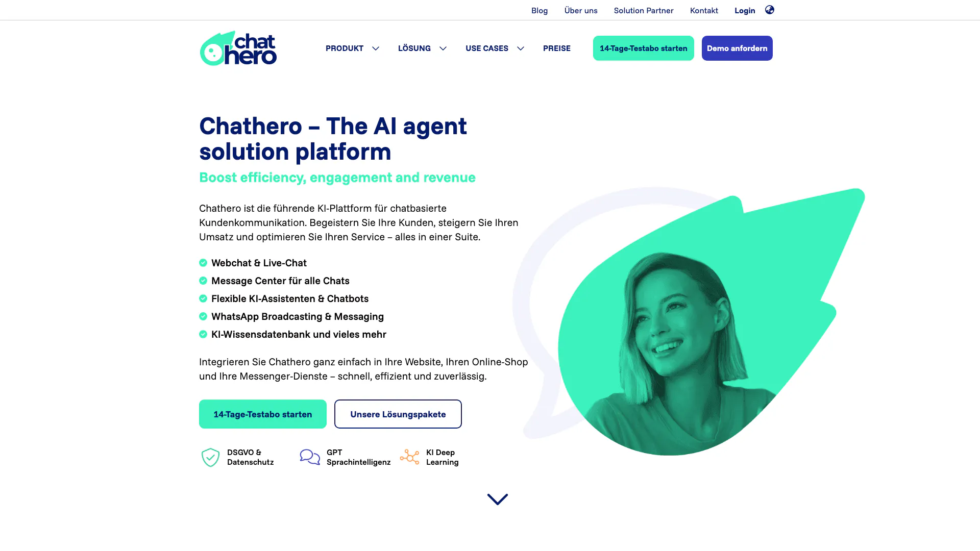The width and height of the screenshot is (980, 551).
Task: Click the check icon beside Flexible KI-Assistenten
Action: tap(203, 298)
